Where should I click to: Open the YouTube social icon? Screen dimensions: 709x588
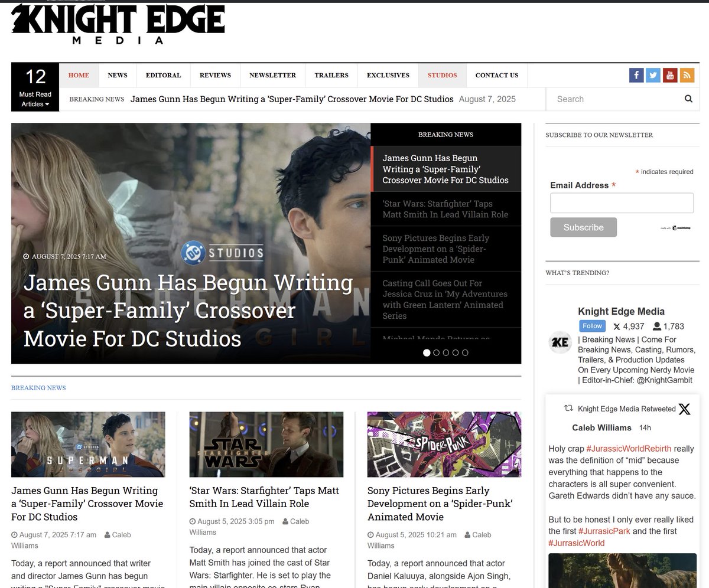tap(669, 76)
